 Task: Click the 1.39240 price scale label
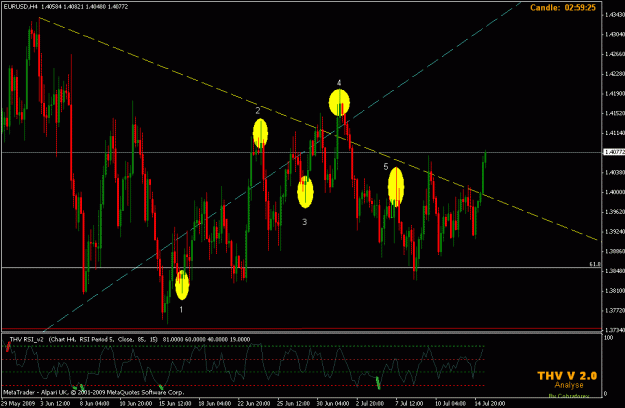[614, 231]
